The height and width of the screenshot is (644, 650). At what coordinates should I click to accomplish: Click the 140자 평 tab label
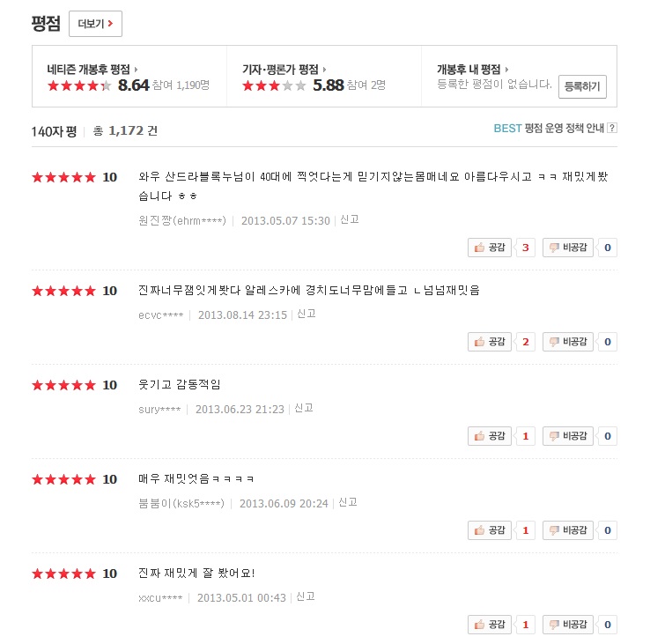(x=54, y=131)
